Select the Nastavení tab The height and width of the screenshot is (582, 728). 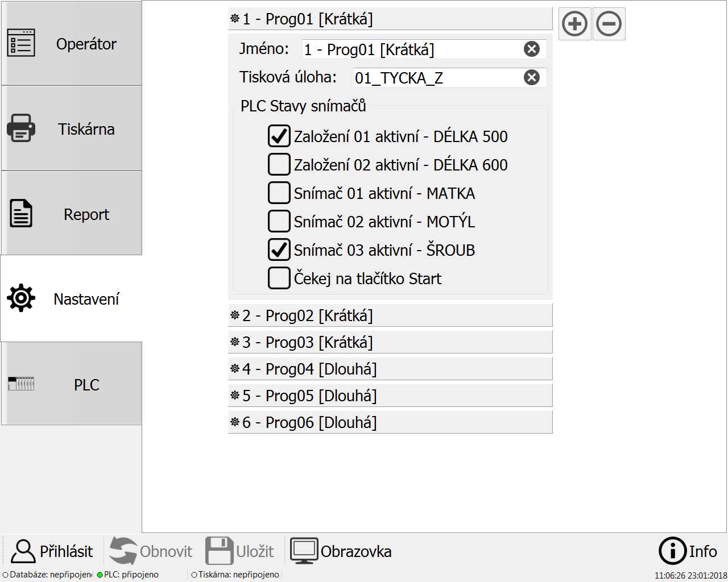pyautogui.click(x=71, y=299)
